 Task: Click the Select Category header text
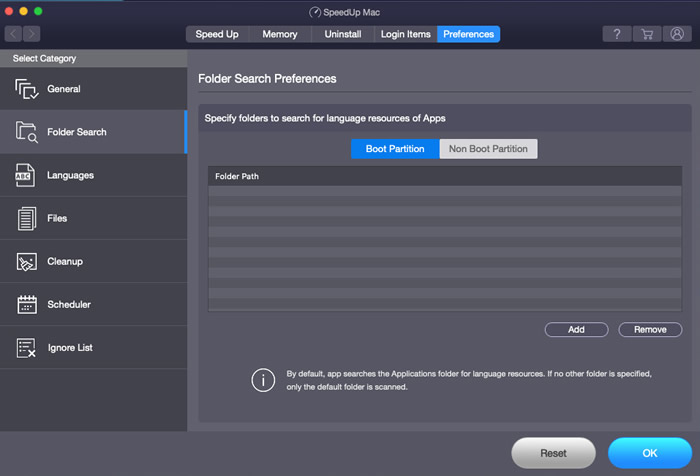pos(44,58)
